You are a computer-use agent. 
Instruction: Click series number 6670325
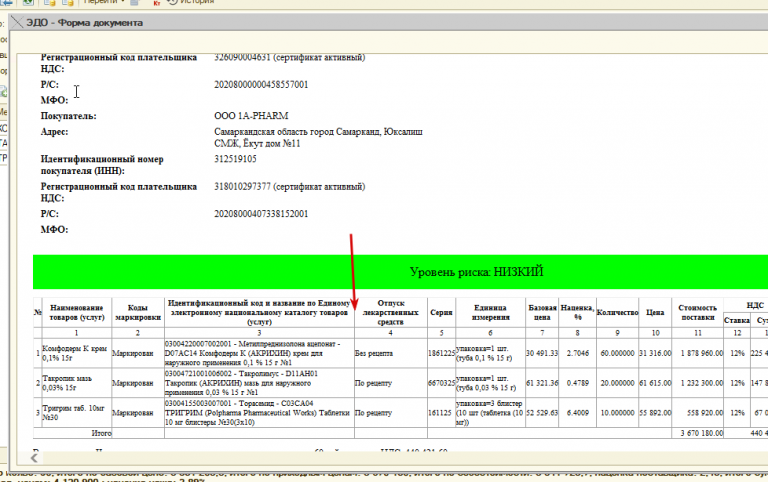tap(441, 383)
